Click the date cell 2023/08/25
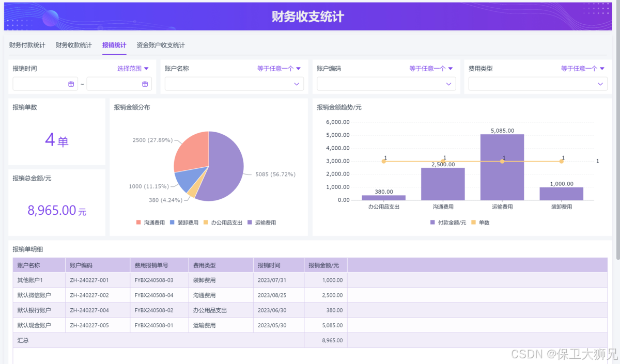Image resolution: width=620 pixels, height=364 pixels. pos(279,295)
